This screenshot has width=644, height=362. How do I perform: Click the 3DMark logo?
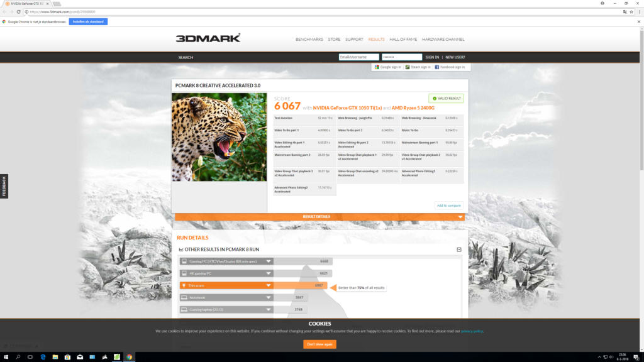(208, 38)
